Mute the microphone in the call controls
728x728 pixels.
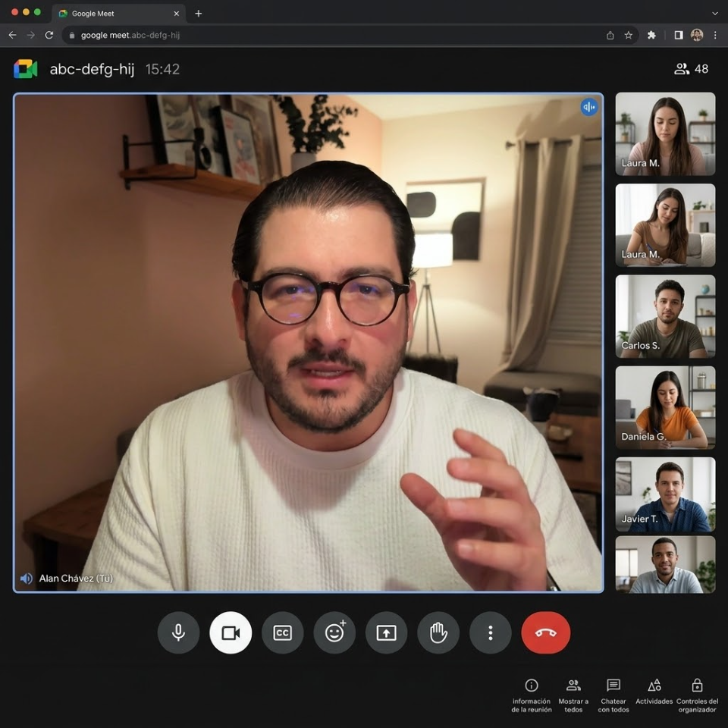coord(178,632)
